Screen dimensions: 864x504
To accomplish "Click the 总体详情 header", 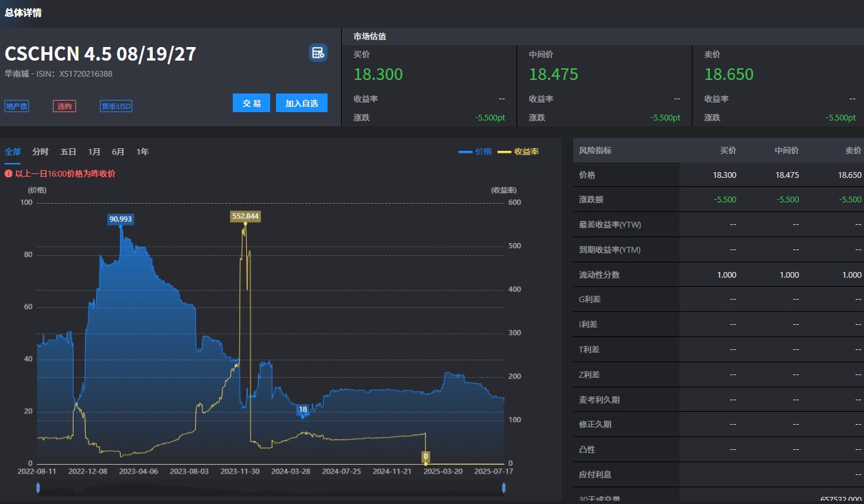I will (23, 12).
